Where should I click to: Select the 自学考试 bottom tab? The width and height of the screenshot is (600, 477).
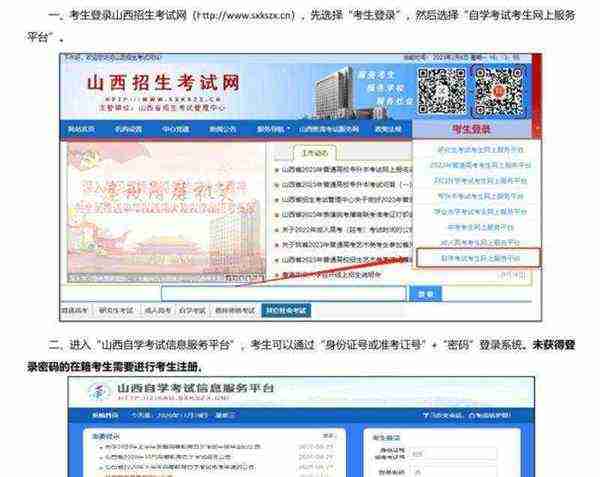point(192,311)
